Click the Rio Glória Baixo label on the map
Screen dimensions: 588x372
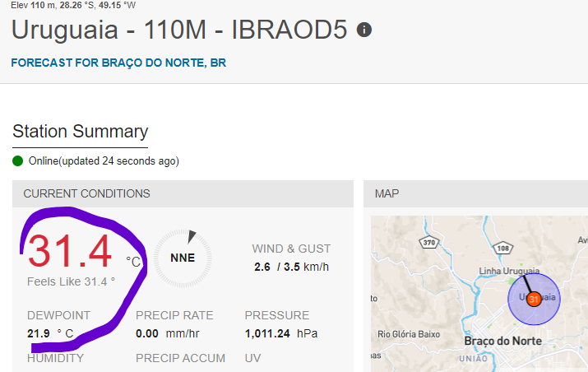point(409,334)
